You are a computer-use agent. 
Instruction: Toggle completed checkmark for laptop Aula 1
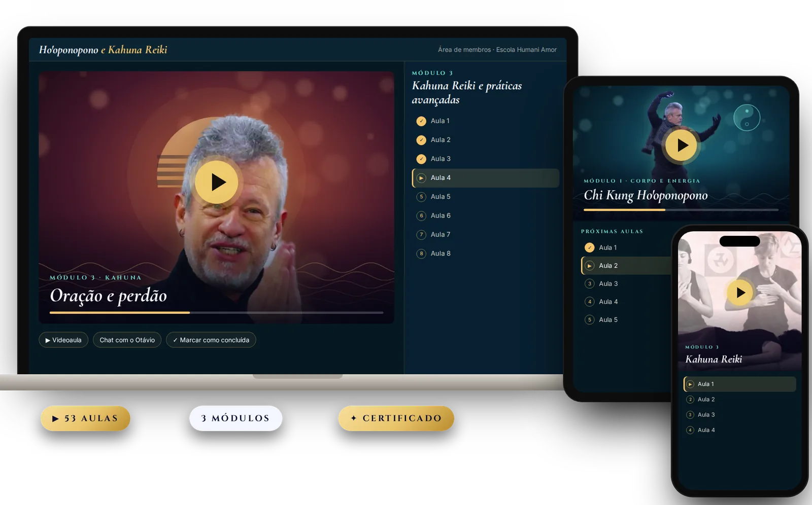pos(421,121)
